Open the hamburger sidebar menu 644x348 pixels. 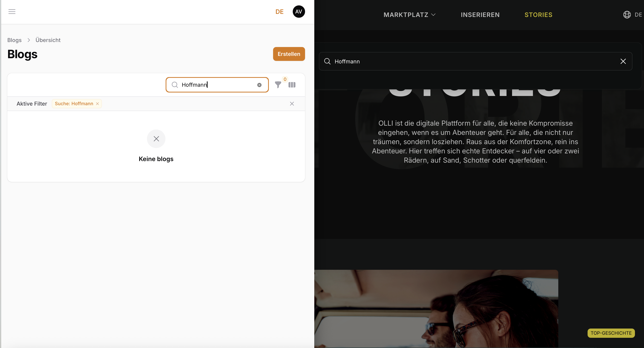pyautogui.click(x=12, y=12)
